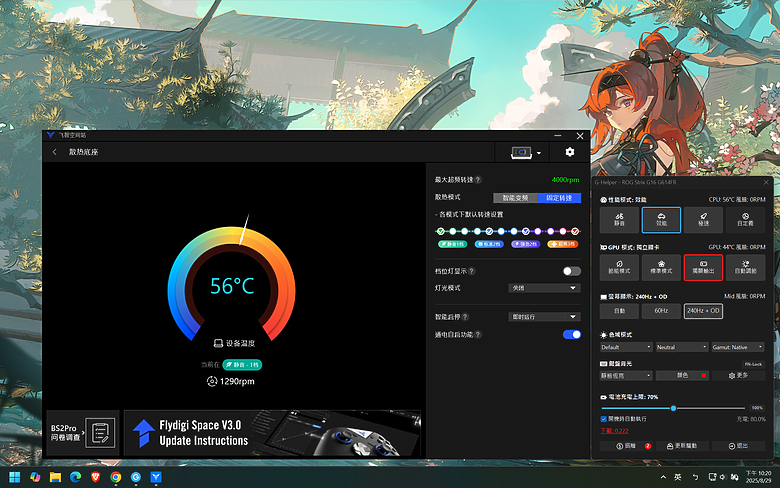Go back using the arrow beside 散热底座
780x488 pixels.
tap(55, 152)
